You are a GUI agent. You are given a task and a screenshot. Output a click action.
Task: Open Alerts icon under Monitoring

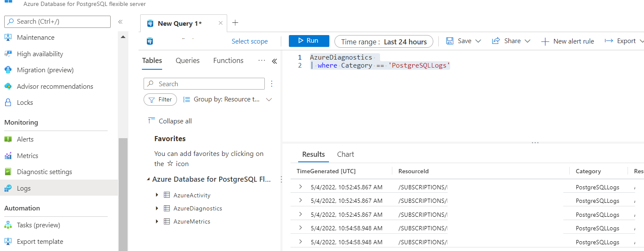[x=8, y=139]
